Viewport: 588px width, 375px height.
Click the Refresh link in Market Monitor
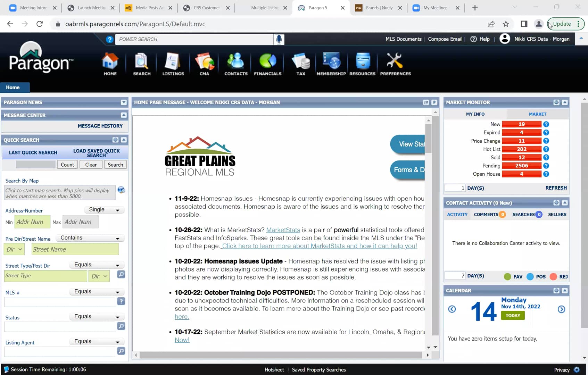click(556, 188)
